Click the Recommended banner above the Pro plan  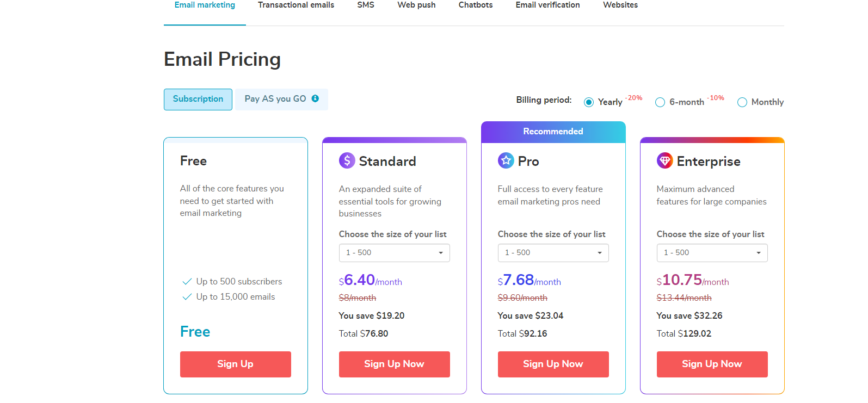[x=553, y=132]
